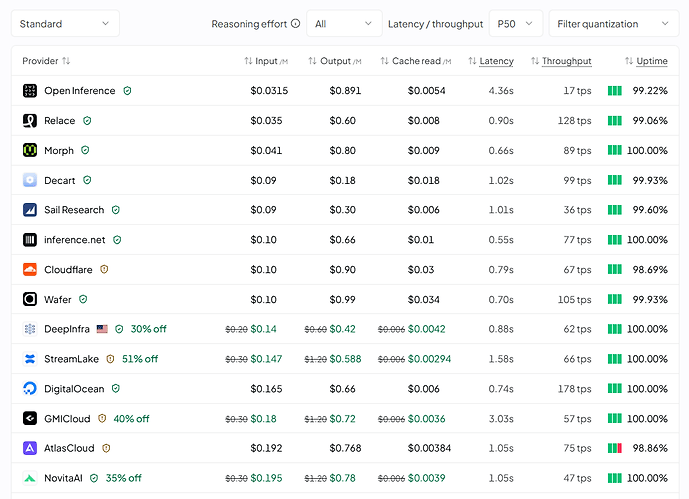Click the green shield badge beside Open Inference

tap(127, 91)
